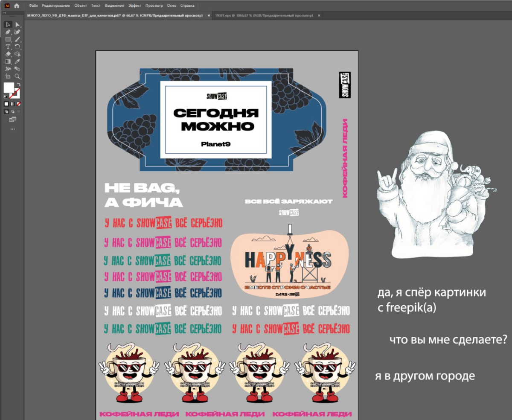Select the Zoom magnifier tool
The image size is (512, 420).
click(17, 76)
